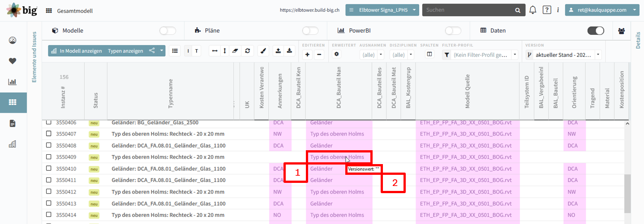Open the notifications bell
The height and width of the screenshot is (224, 644).
(532, 10)
